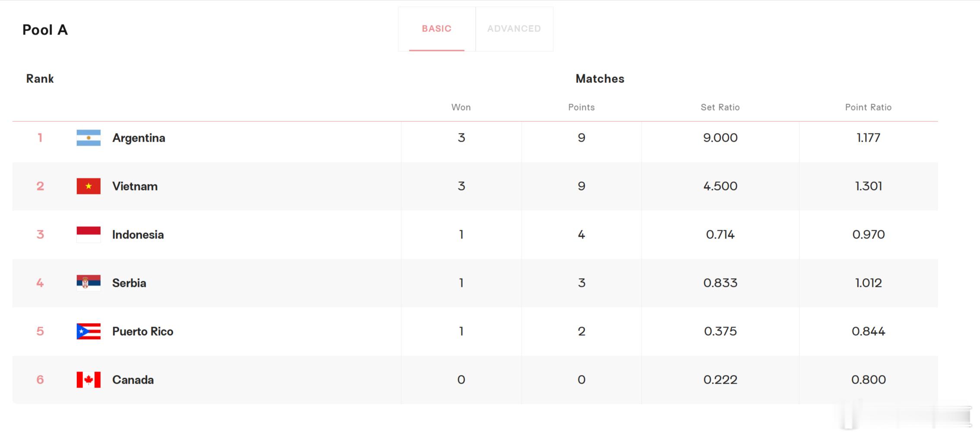This screenshot has width=980, height=439.
Task: Open the Vietnam team name
Action: coord(135,186)
